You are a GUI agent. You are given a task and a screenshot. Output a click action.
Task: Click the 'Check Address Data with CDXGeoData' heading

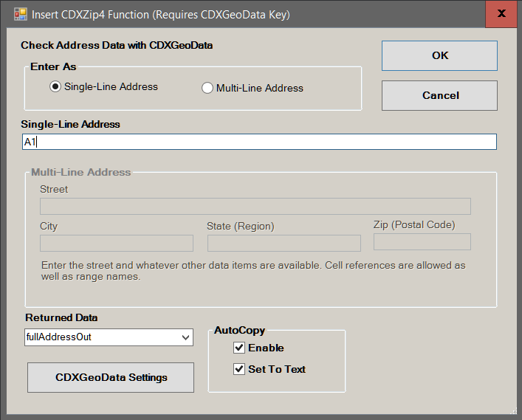click(117, 45)
